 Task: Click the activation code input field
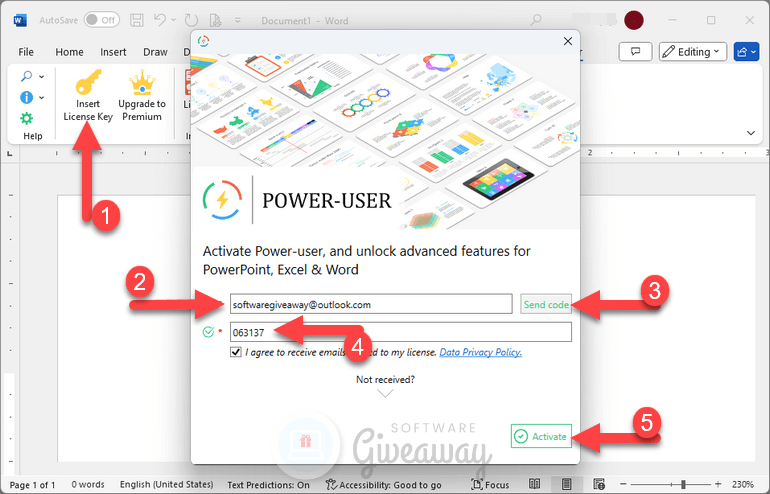pos(401,332)
